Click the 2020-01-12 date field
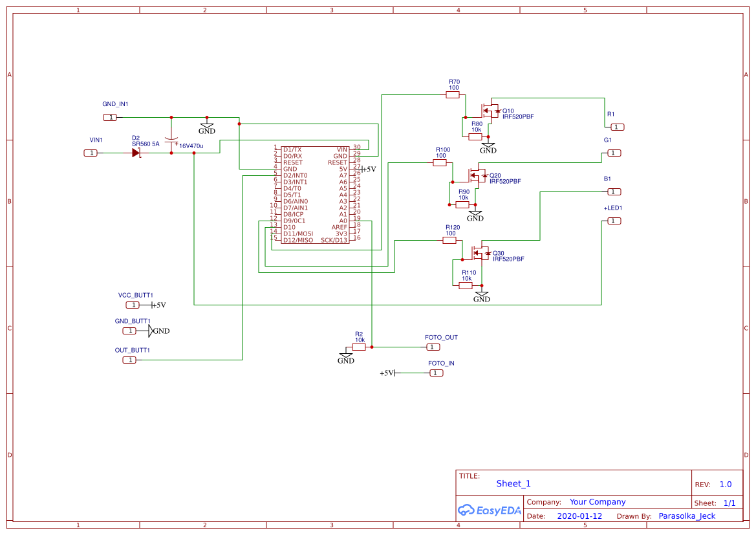756x535 pixels. click(x=579, y=516)
